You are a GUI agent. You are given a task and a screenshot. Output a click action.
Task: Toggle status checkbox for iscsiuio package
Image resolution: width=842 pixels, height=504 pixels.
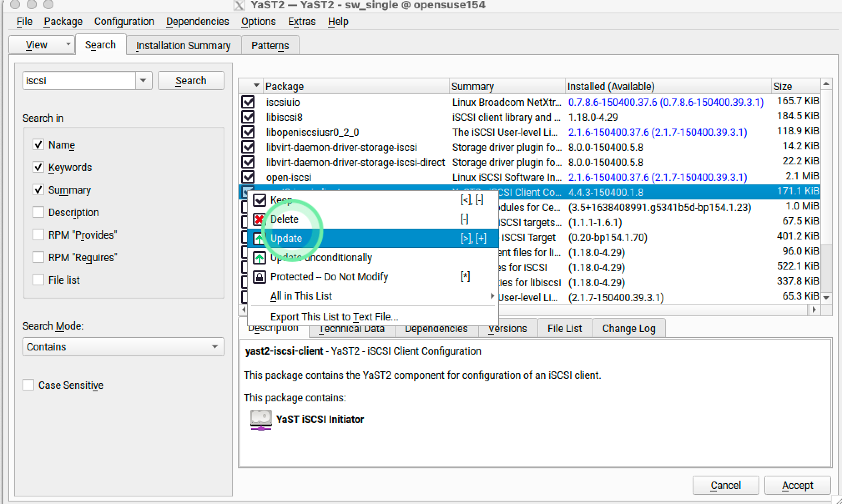pos(248,102)
